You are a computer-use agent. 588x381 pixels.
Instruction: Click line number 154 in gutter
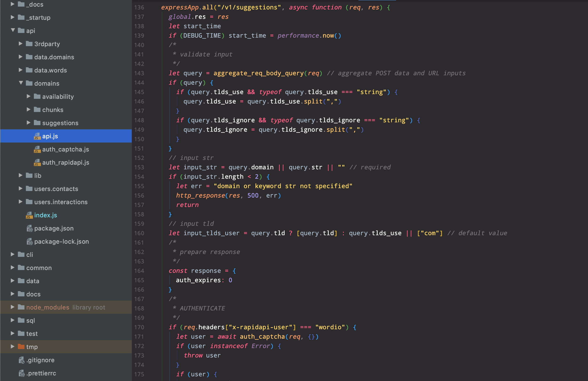point(139,177)
